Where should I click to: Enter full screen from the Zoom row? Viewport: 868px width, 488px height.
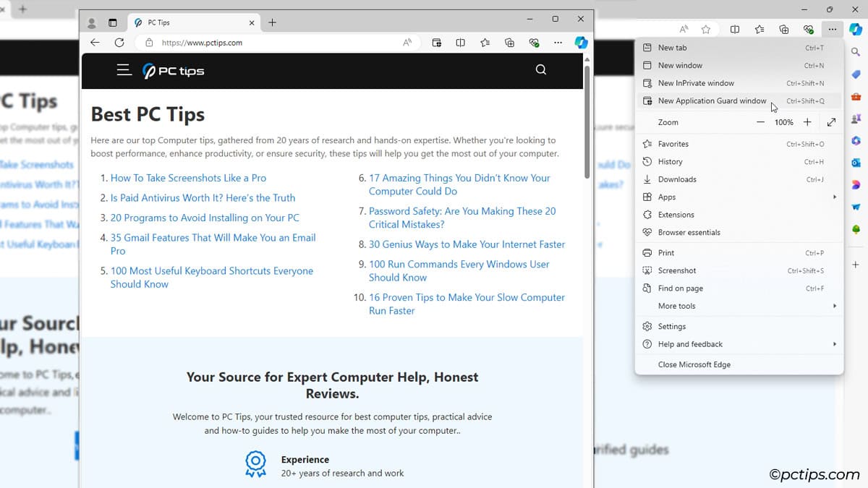[831, 122]
